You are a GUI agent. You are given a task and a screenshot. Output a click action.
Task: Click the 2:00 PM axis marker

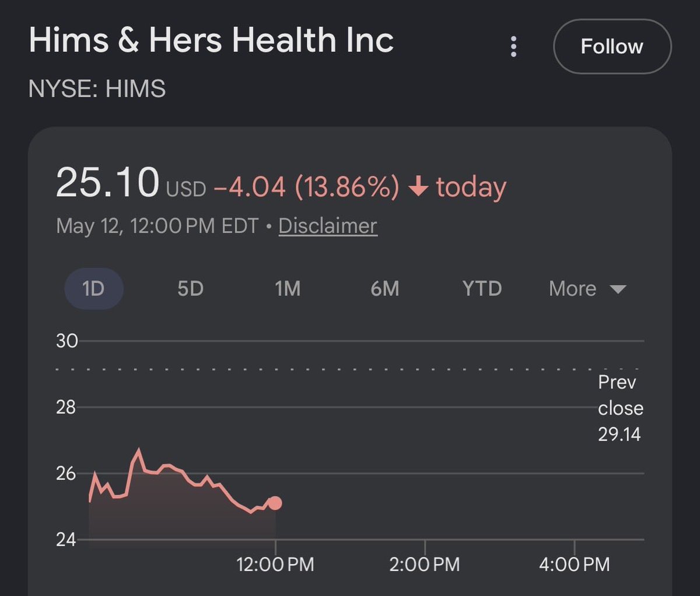coord(425,564)
